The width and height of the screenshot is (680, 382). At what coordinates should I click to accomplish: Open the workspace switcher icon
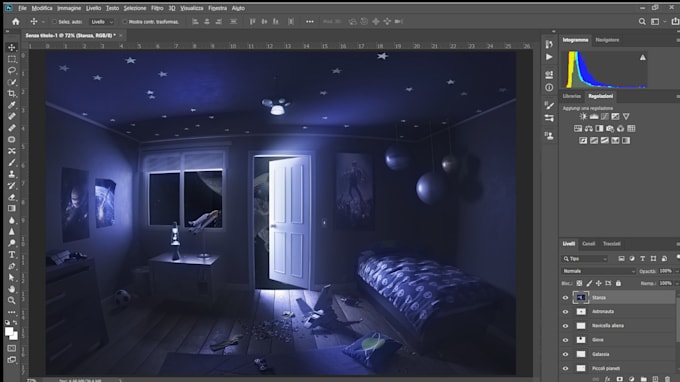[x=655, y=21]
